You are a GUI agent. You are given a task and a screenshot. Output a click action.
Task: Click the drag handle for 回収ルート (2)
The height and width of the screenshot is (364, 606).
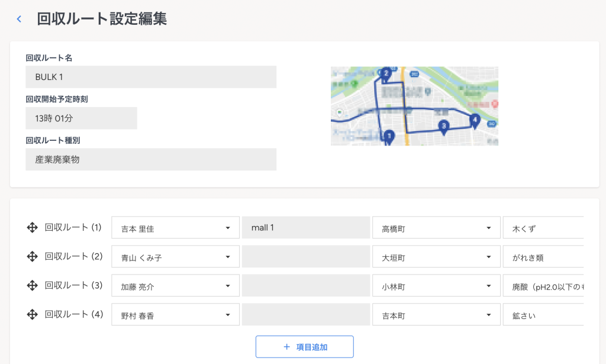[33, 256]
